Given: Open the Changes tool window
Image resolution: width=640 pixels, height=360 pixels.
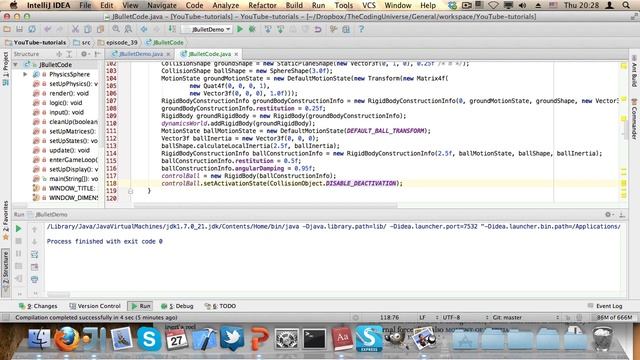Looking at the screenshot, I should pos(38,306).
